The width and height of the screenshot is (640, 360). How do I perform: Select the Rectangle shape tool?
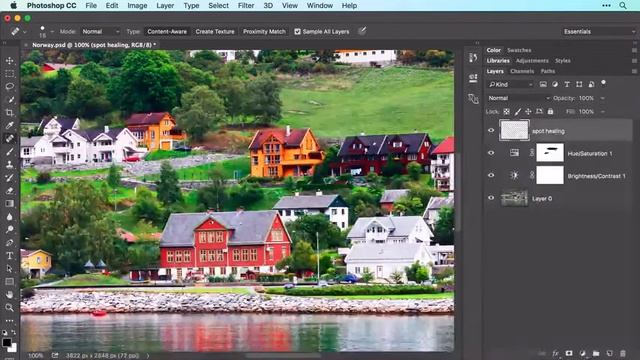pyautogui.click(x=9, y=282)
